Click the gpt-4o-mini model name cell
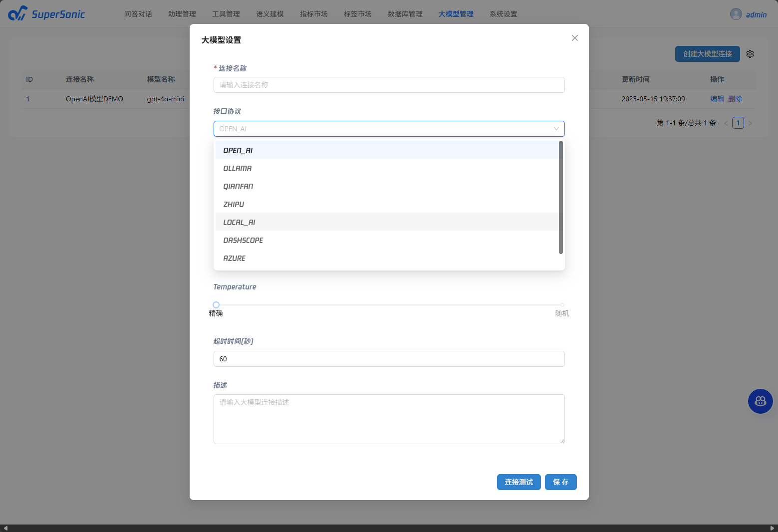 tap(166, 99)
